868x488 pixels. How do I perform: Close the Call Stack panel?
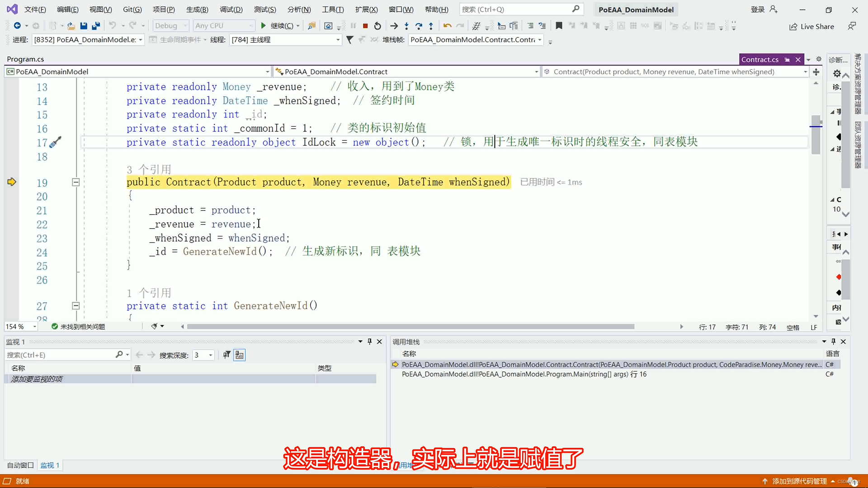coord(843,342)
